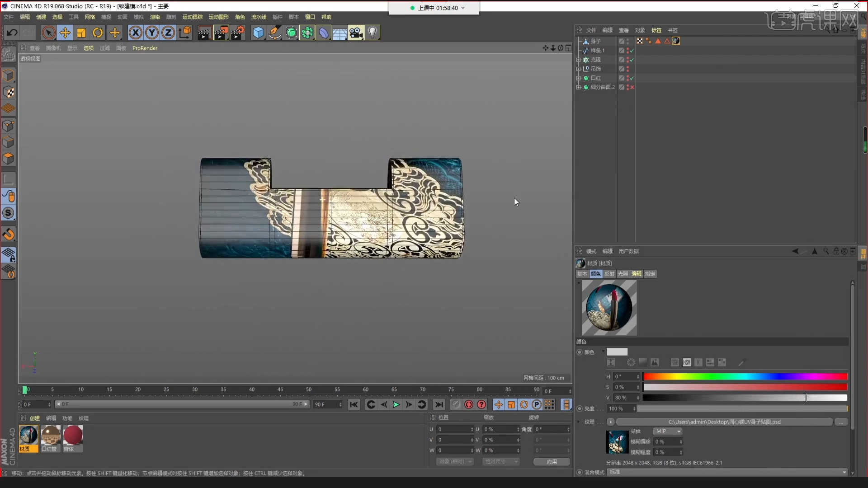Switch to Texture mode in left sidebar

pos(9,92)
